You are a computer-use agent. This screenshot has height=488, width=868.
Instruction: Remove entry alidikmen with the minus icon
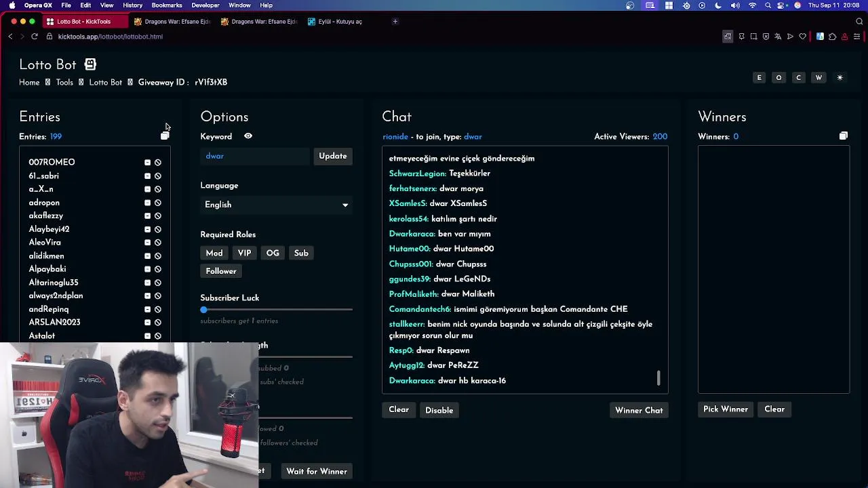(x=147, y=256)
